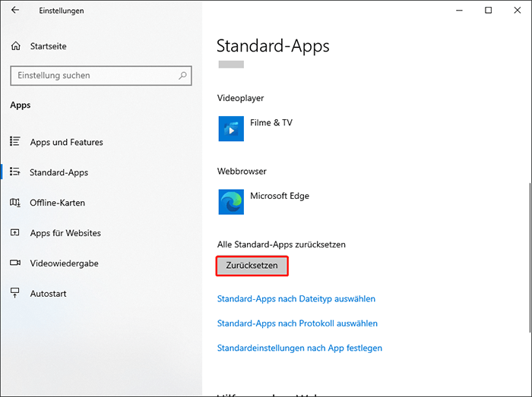Screen dimensions: 532x397
Task: Close the Einstellungen window
Action: (x=517, y=10)
